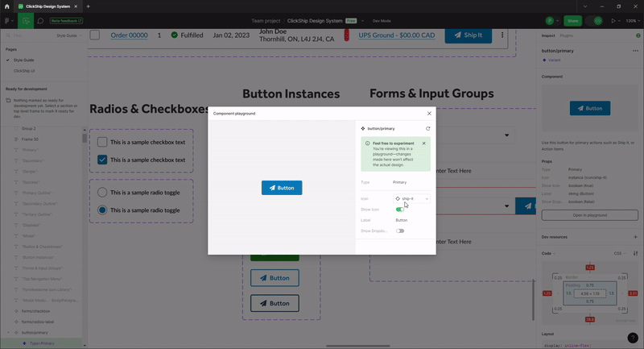Expand the Style Guide page selector

[x=69, y=35]
